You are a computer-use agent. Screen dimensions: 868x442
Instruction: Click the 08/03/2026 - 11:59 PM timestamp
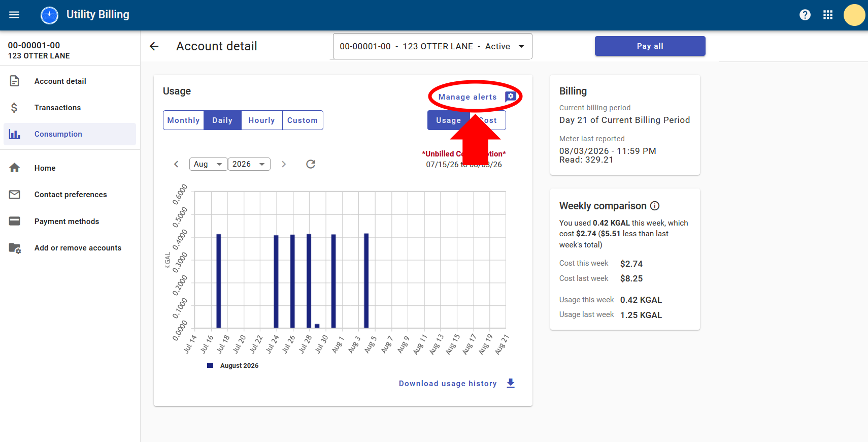click(x=608, y=151)
